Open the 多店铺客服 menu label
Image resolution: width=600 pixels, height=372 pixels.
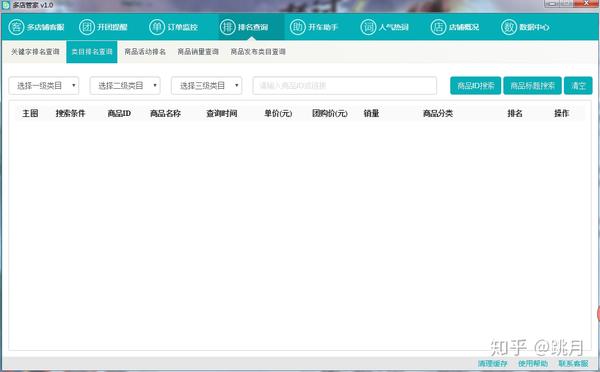(46, 27)
